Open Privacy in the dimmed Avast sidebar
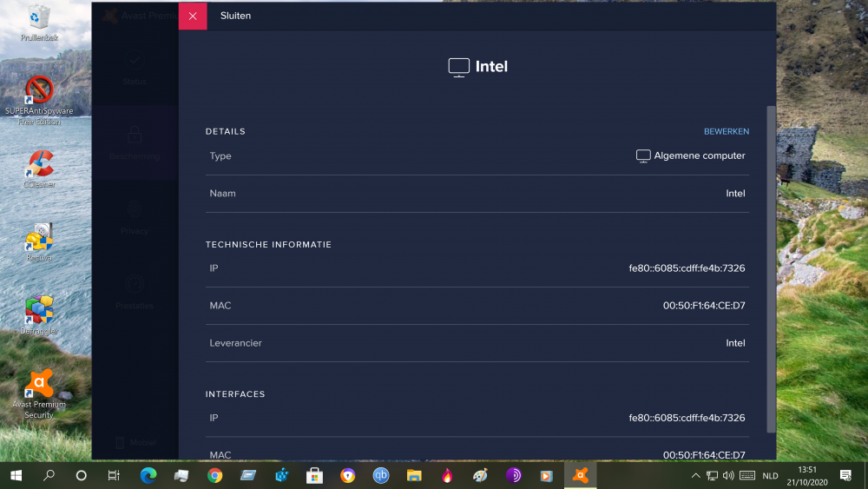This screenshot has width=868, height=489. [135, 218]
